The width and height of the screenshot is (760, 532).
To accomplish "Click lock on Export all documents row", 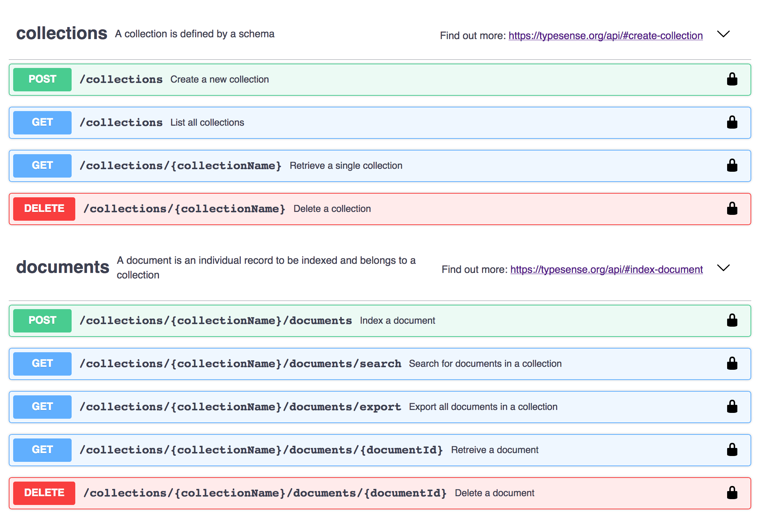I will [x=732, y=407].
